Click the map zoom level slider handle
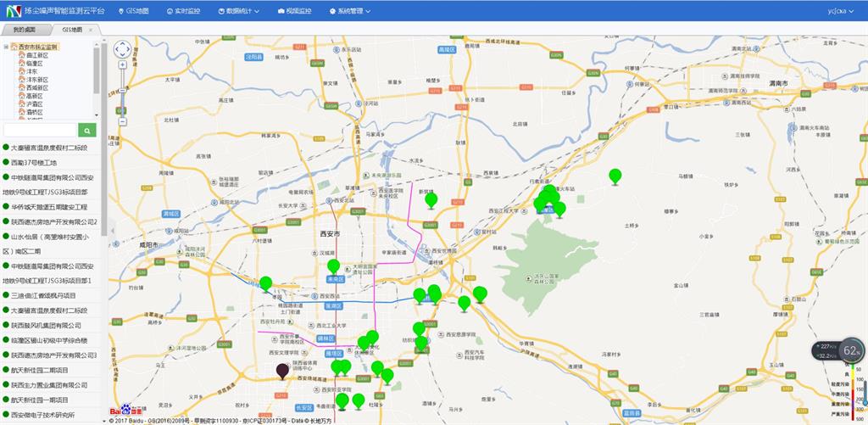The height and width of the screenshot is (425, 868). [x=122, y=89]
